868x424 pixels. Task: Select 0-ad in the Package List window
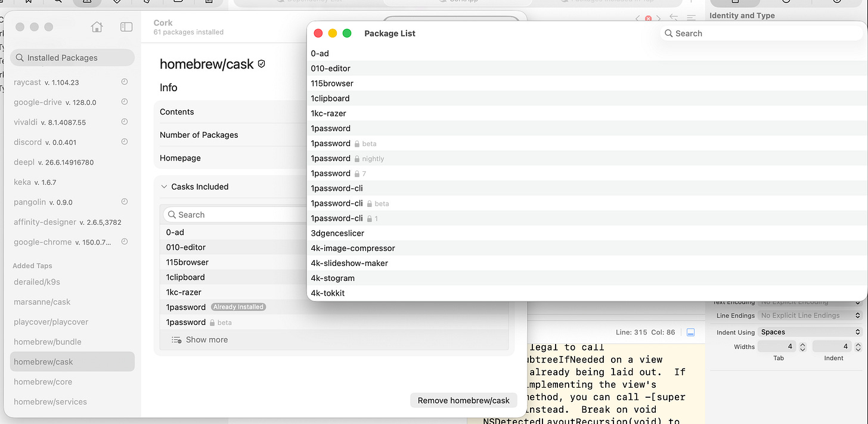click(587, 53)
